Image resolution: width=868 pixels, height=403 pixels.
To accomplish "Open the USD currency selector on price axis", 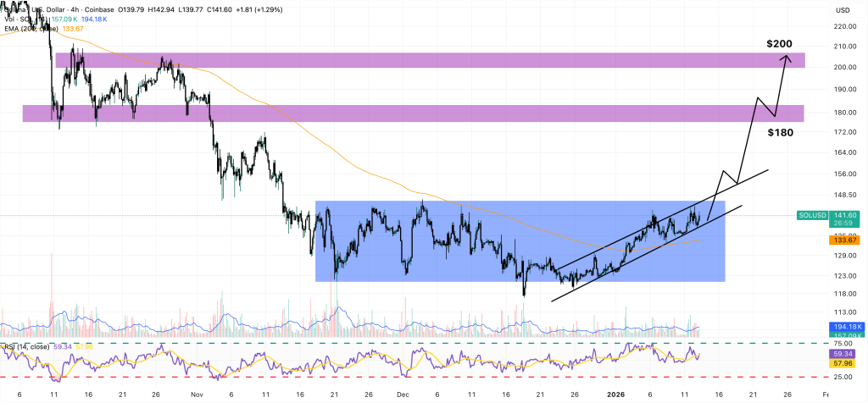I will tap(843, 10).
